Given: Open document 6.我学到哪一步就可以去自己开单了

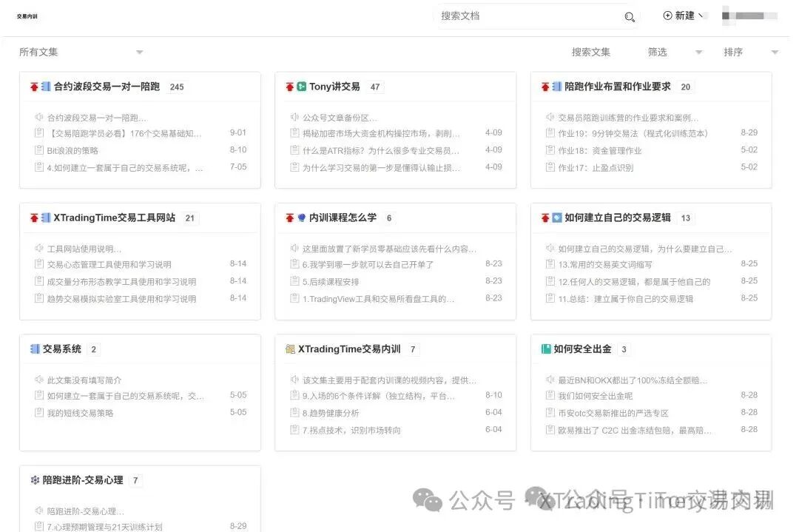Looking at the screenshot, I should pyautogui.click(x=368, y=264).
